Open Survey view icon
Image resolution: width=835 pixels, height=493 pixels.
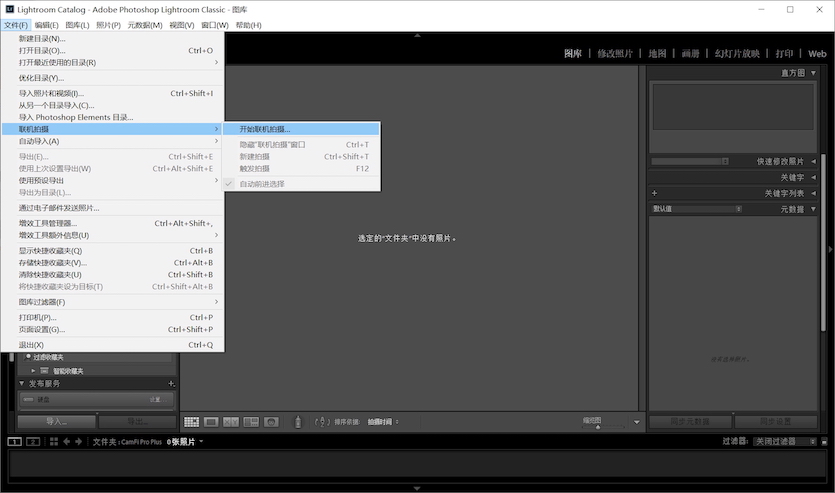(250, 423)
